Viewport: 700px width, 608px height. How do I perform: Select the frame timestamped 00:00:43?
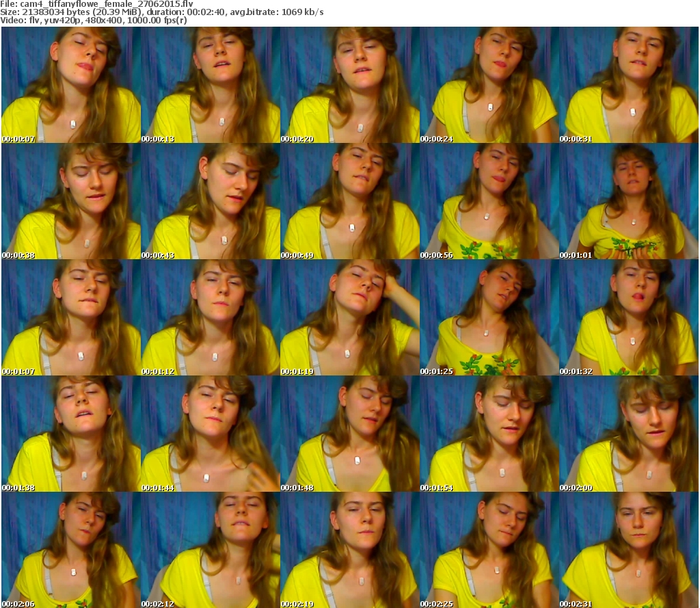211,201
